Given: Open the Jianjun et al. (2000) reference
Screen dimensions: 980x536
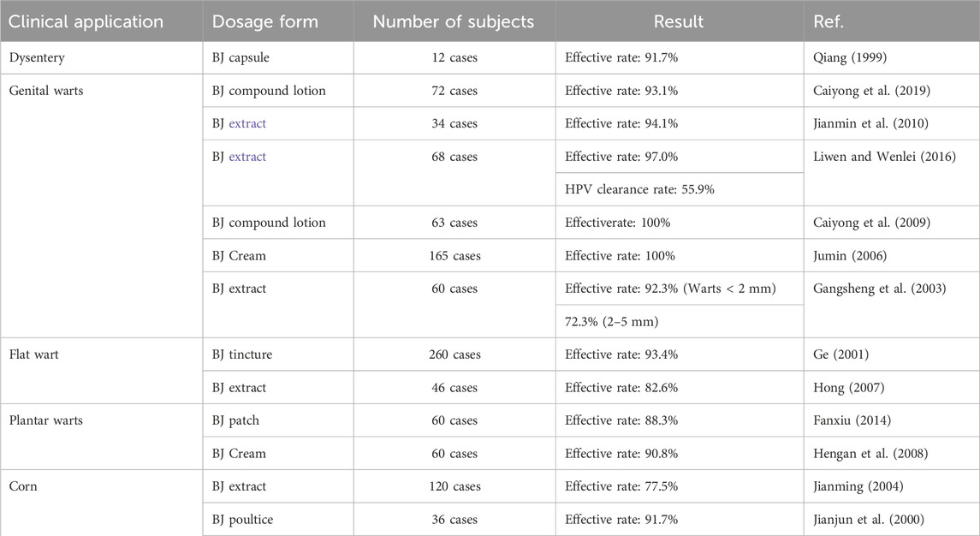Looking at the screenshot, I should click(868, 520).
